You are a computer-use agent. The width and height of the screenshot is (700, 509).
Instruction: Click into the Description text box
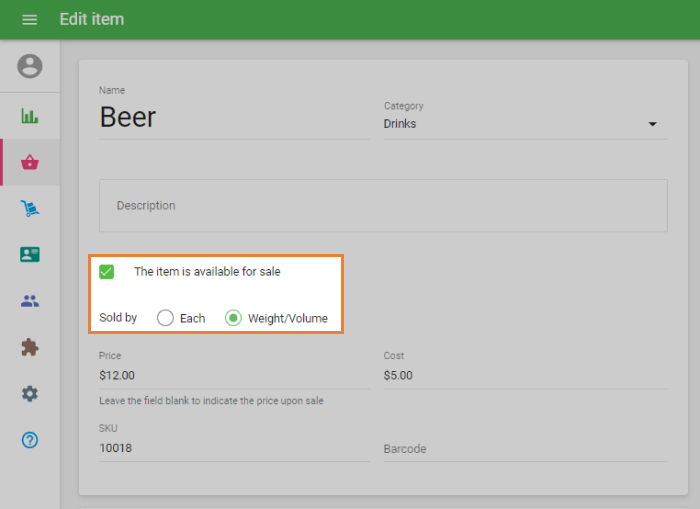(382, 206)
